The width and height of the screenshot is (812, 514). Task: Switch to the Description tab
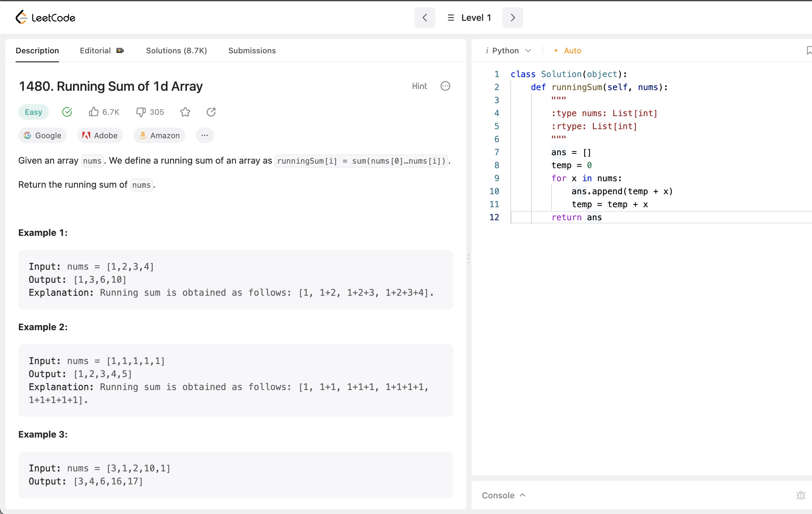click(x=37, y=50)
